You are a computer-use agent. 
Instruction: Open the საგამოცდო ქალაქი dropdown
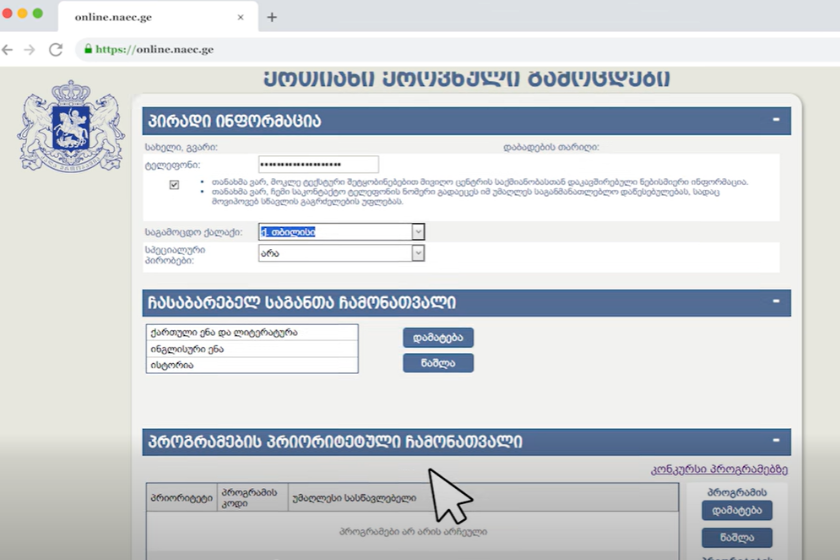(x=418, y=232)
